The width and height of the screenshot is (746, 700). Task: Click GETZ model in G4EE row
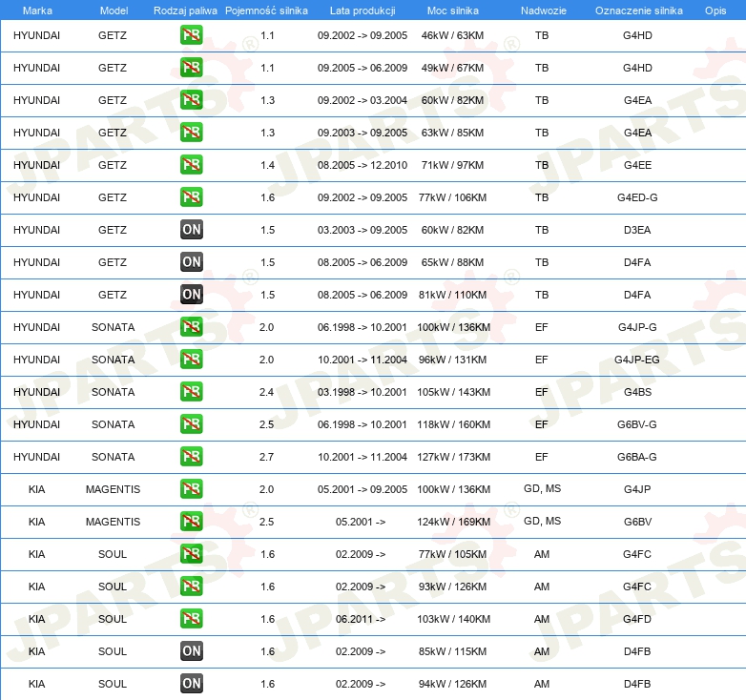click(113, 165)
